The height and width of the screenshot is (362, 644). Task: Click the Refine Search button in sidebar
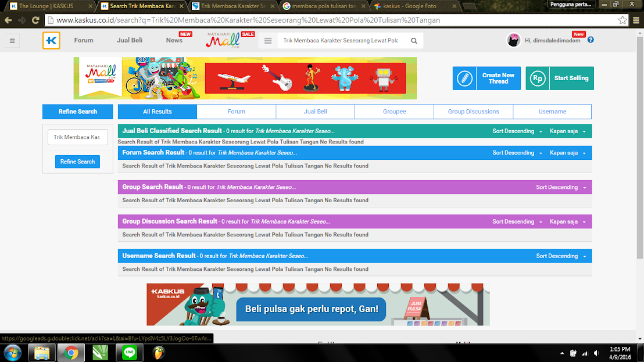pos(78,162)
